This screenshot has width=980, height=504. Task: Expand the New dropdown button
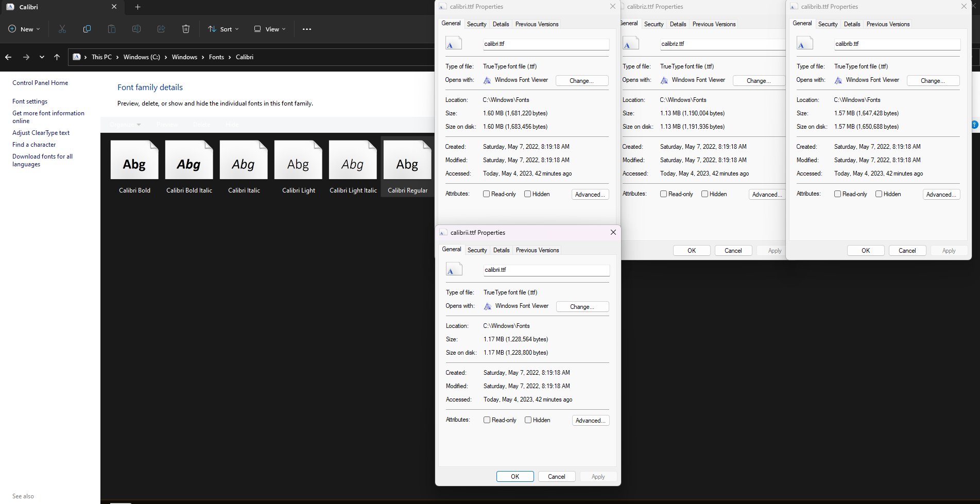coord(24,29)
